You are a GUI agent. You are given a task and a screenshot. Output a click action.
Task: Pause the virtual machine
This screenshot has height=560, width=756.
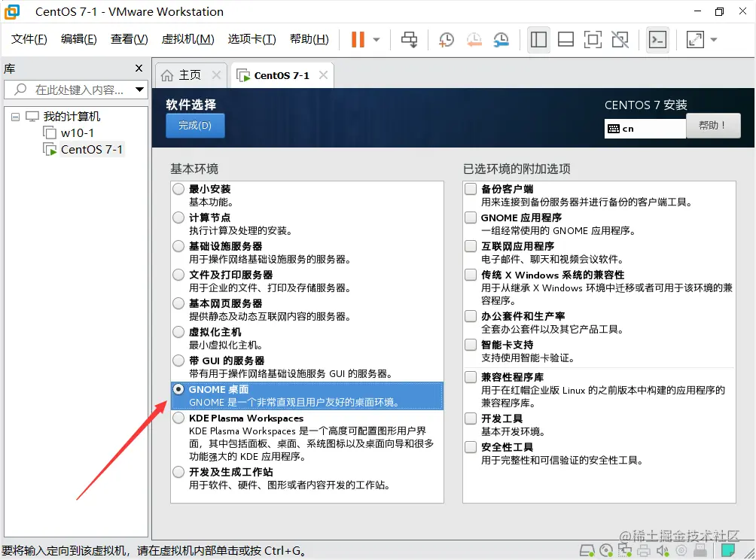pos(358,40)
